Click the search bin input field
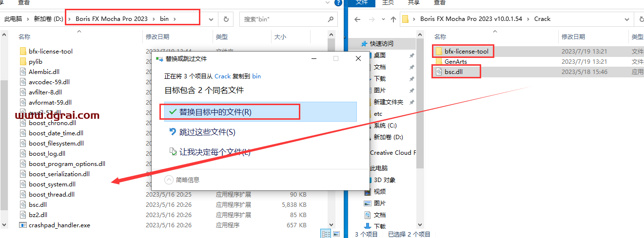This screenshot has height=238, width=644. click(x=284, y=19)
